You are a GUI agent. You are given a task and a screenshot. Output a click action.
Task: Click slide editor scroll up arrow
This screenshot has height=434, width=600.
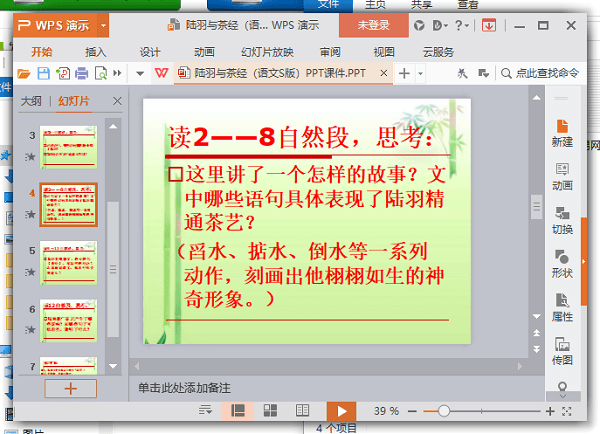coord(537,98)
